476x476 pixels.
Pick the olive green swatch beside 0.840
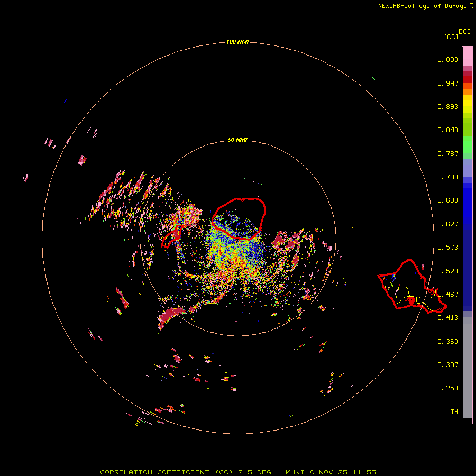pos(467,126)
